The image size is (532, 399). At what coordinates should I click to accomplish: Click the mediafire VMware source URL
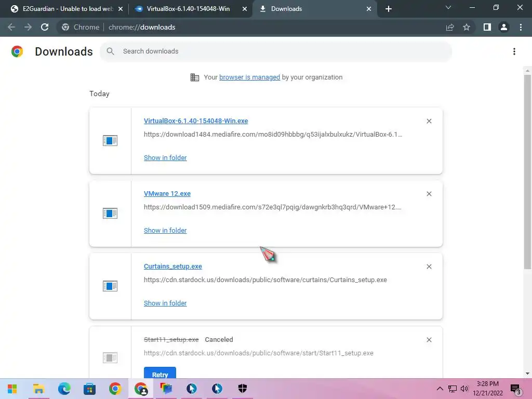272,207
